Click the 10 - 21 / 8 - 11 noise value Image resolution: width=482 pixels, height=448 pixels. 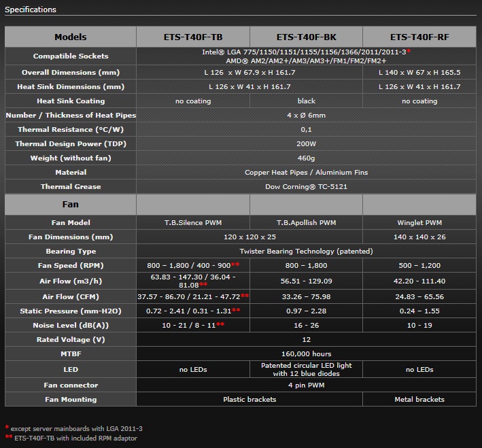coord(193,326)
